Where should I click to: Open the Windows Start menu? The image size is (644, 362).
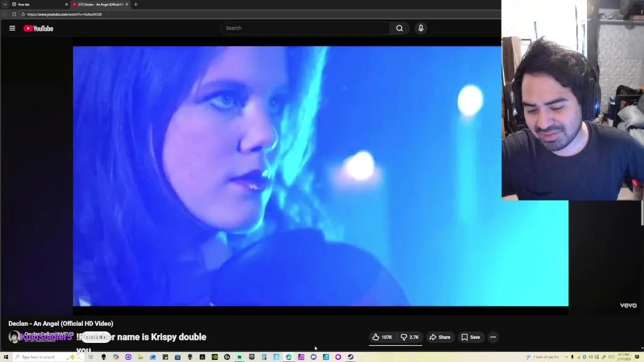(x=6, y=357)
